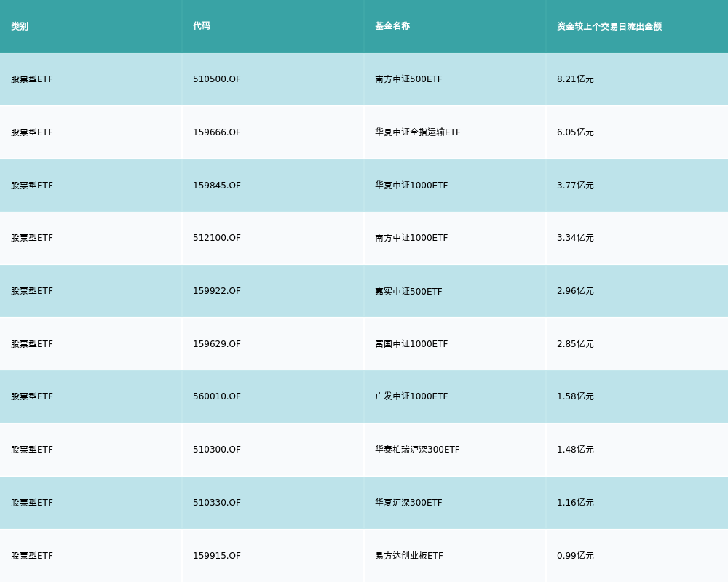
Task: Select fund name 易方达创业板ETF
Action: (x=409, y=556)
